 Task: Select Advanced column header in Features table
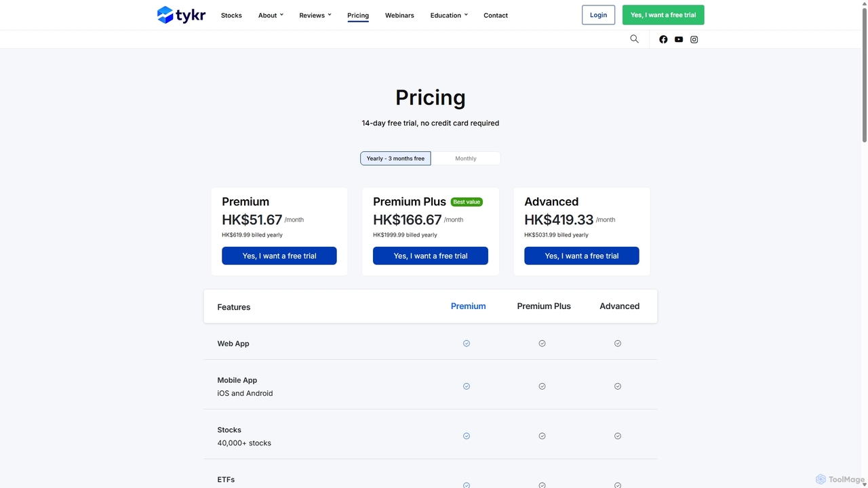point(620,306)
